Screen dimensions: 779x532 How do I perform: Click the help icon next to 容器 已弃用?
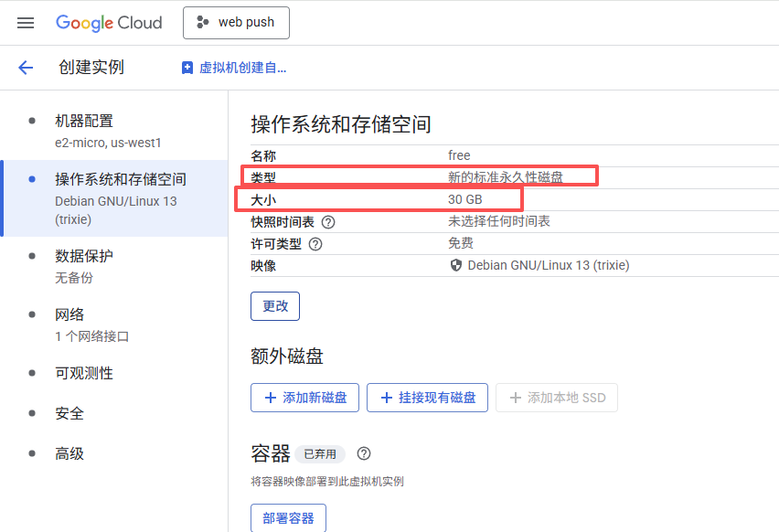364,453
